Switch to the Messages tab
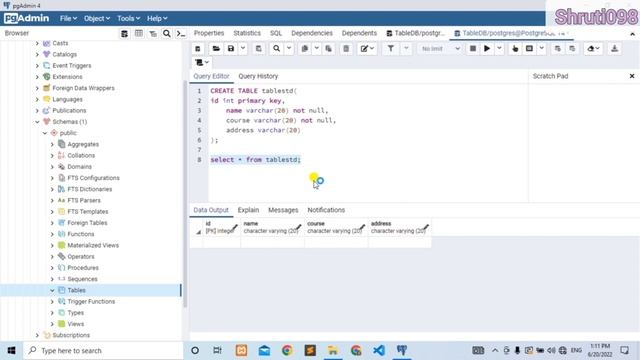Image resolution: width=640 pixels, height=360 pixels. (283, 210)
